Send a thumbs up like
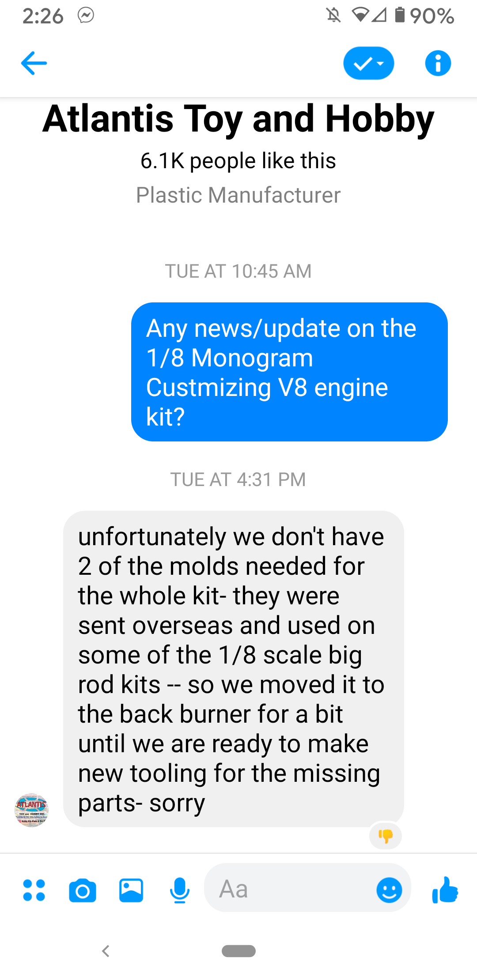The height and width of the screenshot is (980, 477). coord(445,890)
